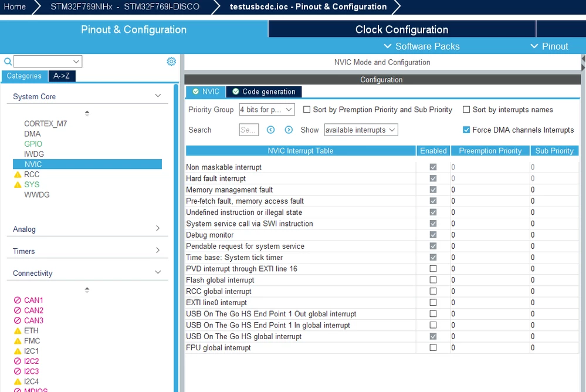This screenshot has width=586, height=392.
Task: Click the search magnifier icon in left panel
Action: coord(8,62)
